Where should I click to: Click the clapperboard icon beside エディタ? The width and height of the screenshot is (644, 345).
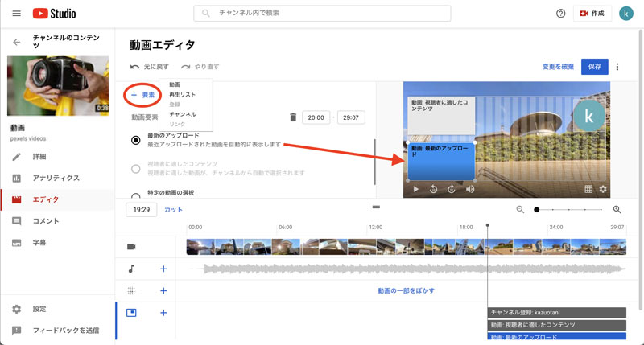pyautogui.click(x=16, y=199)
